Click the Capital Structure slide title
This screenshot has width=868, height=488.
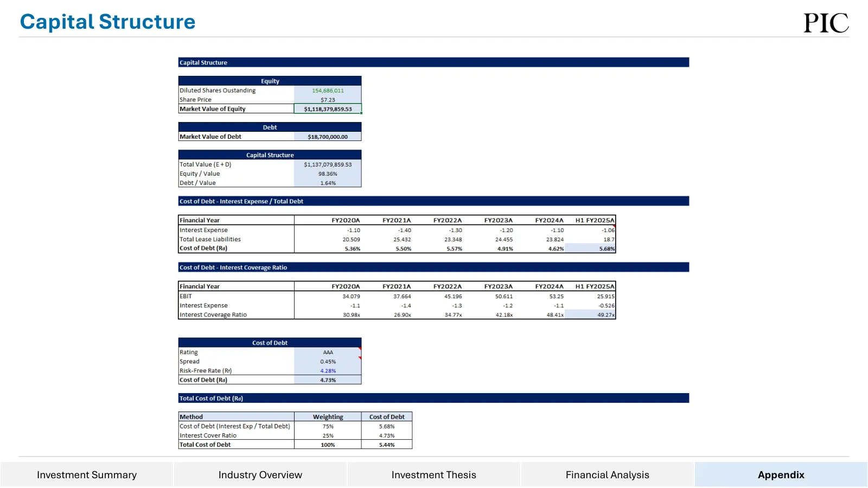pos(107,22)
